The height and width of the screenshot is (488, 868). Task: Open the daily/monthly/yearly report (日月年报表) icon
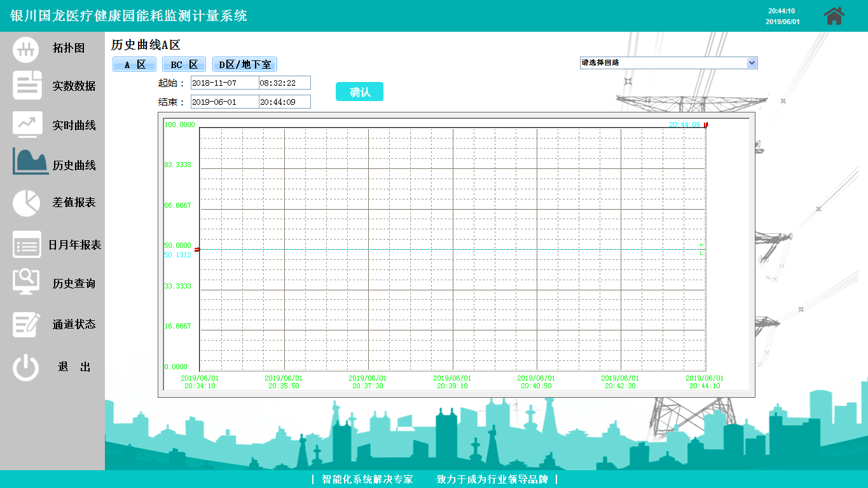(27, 245)
